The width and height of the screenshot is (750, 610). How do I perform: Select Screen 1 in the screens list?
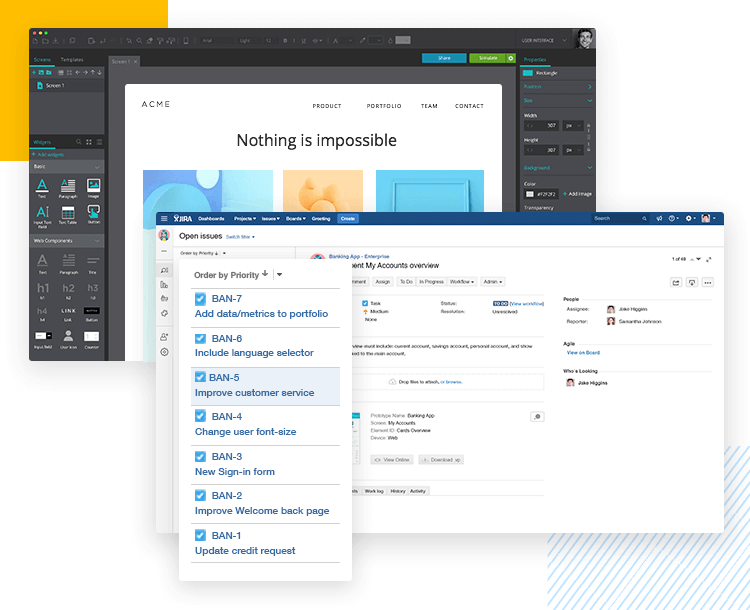[x=67, y=86]
